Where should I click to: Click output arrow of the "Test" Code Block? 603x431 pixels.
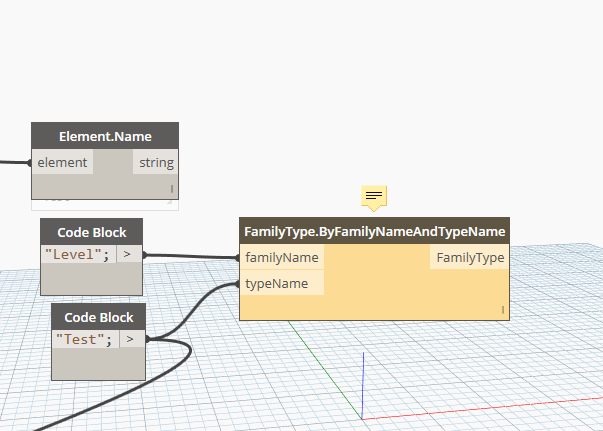pyautogui.click(x=131, y=340)
